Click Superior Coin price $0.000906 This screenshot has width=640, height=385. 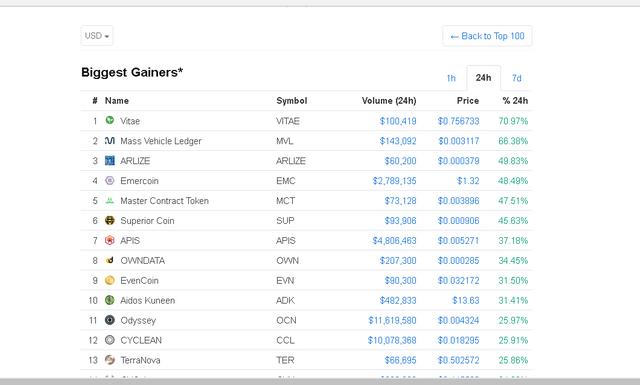coord(458,221)
